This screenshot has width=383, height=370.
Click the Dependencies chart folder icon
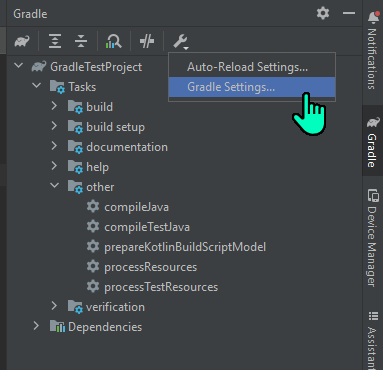pos(57,327)
